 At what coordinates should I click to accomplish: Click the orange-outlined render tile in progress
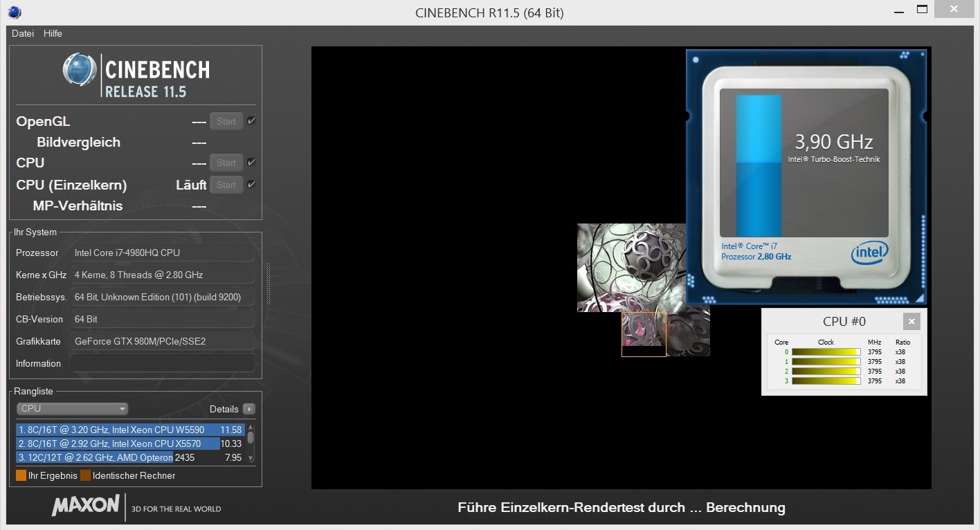(x=644, y=334)
